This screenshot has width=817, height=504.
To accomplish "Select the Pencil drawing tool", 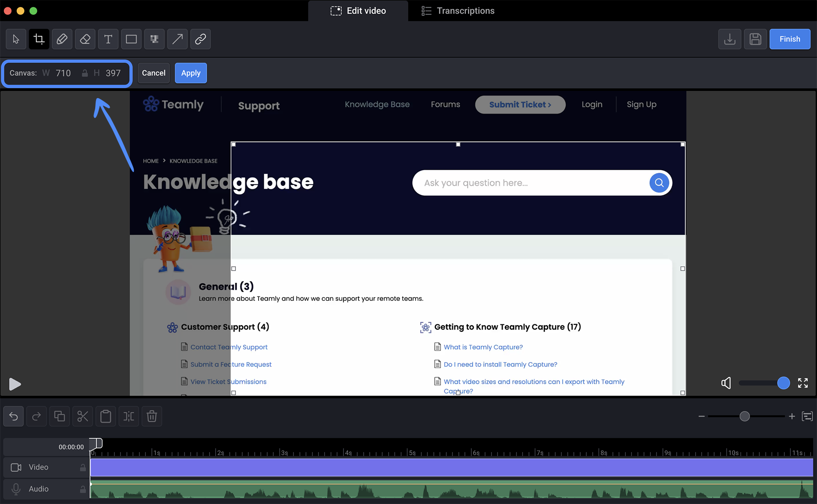I will (x=62, y=39).
